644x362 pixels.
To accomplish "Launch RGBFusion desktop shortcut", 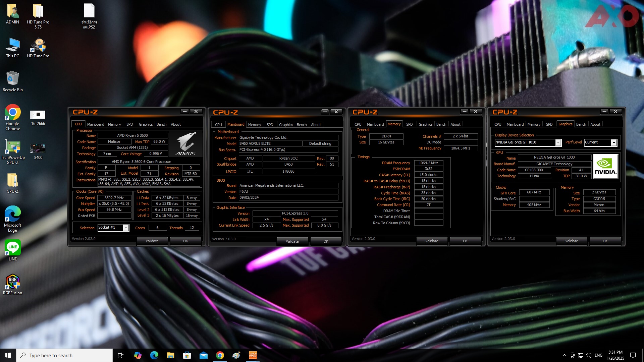I will click(x=12, y=285).
